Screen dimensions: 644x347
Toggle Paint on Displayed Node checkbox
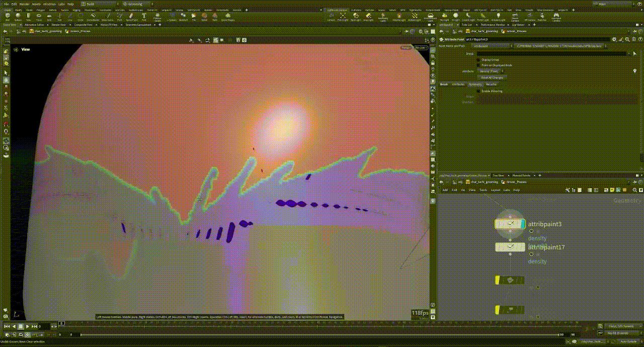[x=478, y=65]
